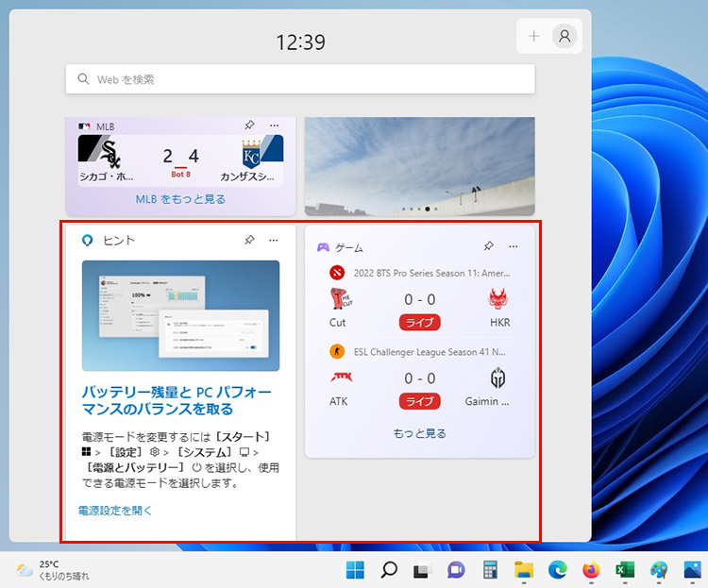Expand the ヒント widget options menu
Screen dimensions: 708x588
coord(274,241)
